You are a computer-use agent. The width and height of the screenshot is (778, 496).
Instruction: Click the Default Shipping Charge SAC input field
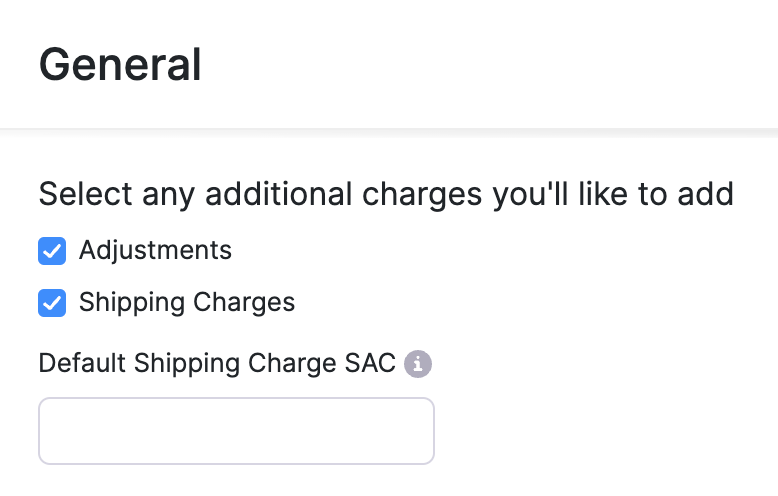236,431
